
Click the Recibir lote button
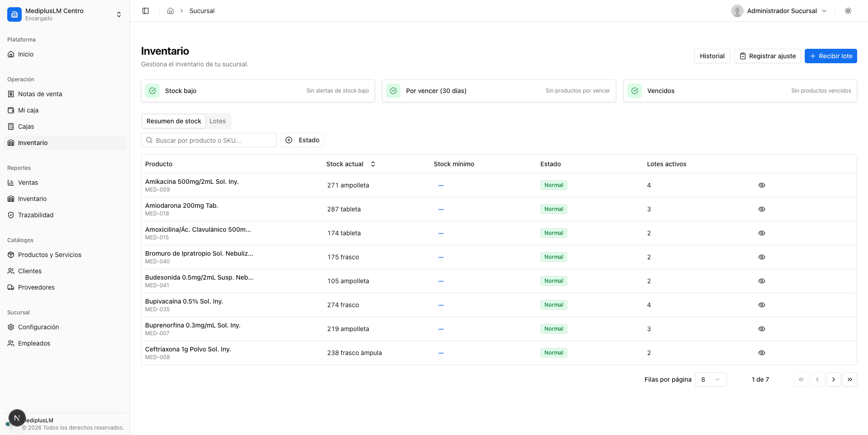coord(830,56)
